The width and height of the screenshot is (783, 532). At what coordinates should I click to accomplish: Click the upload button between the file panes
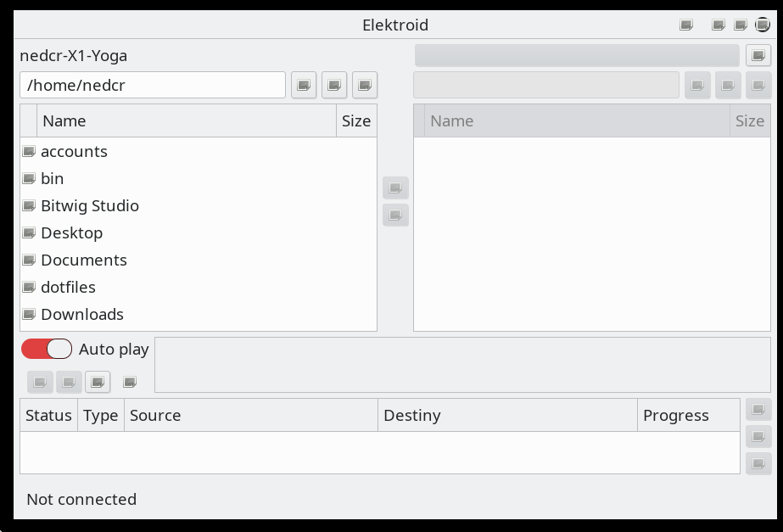(395, 188)
